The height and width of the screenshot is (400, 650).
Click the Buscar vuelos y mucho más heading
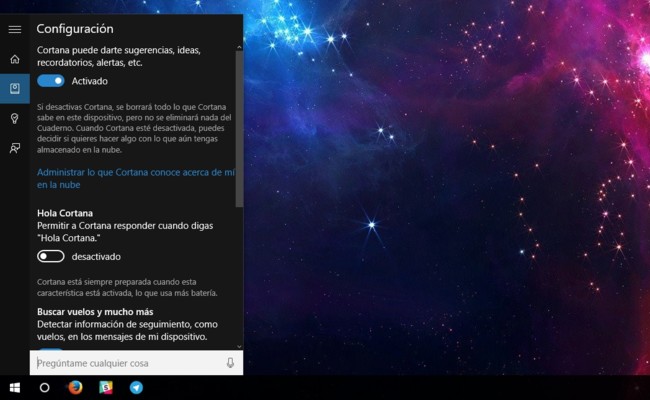[x=95, y=312]
